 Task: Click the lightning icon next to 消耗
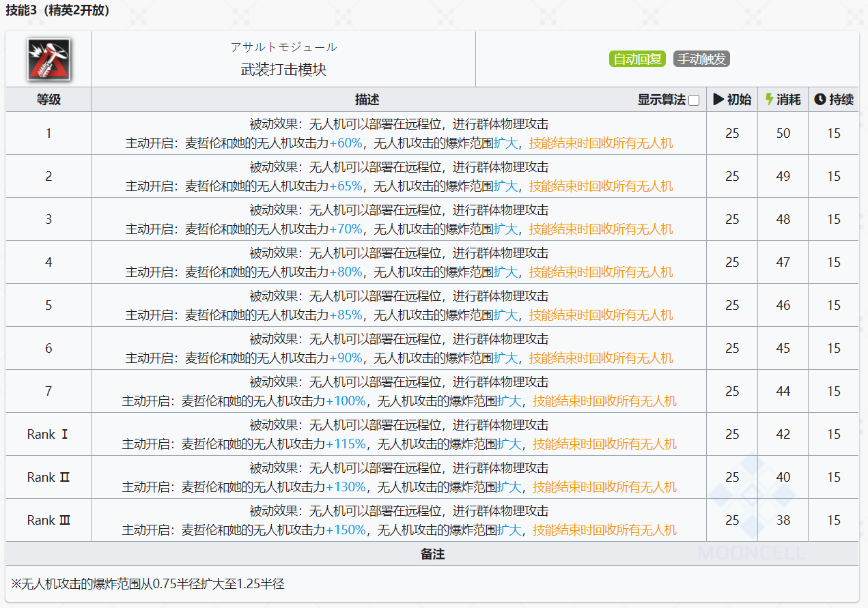pos(770,100)
